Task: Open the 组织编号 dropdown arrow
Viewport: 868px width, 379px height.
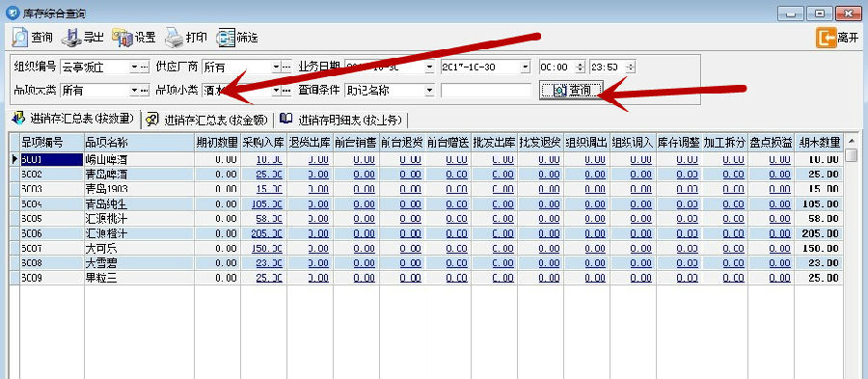Action: pos(134,68)
